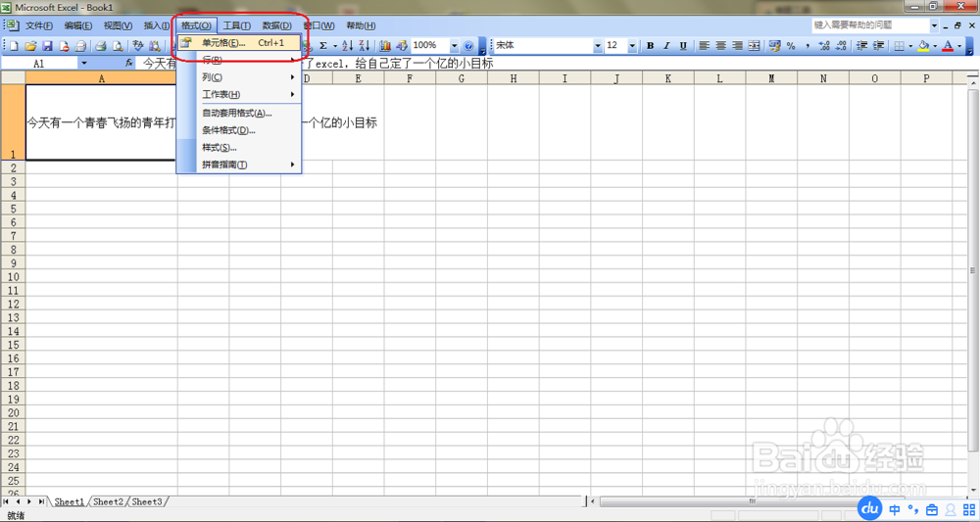Toggle underline formatting
Viewport: 980px width, 522px height.
tap(683, 46)
